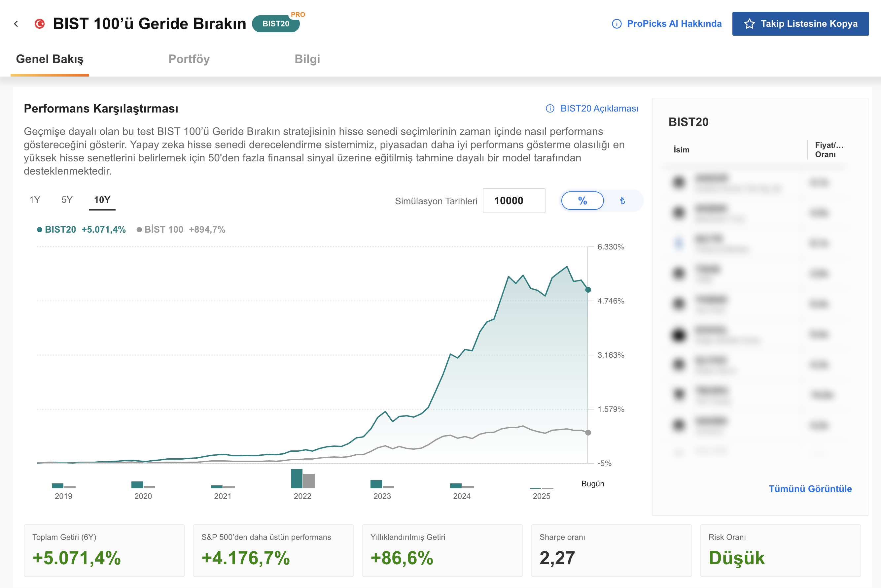Click the 2022 yearly return bars

[x=302, y=478]
